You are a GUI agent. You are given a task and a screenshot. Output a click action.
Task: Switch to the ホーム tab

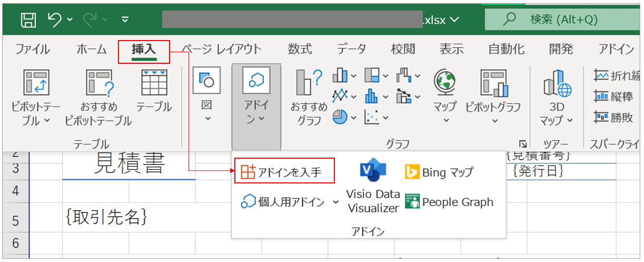[92, 50]
